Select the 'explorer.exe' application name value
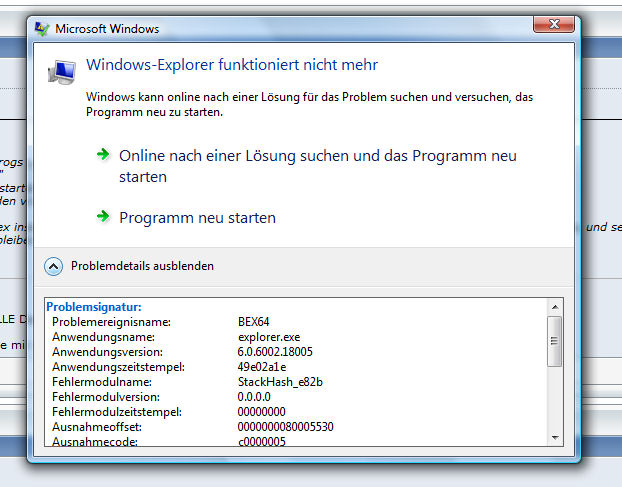This screenshot has width=622, height=487. 269,337
